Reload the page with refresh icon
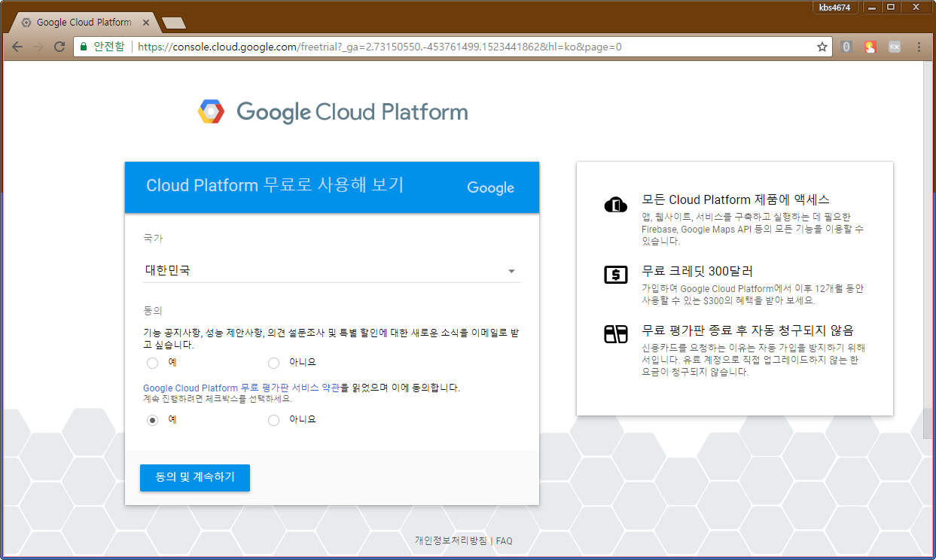 point(59,47)
